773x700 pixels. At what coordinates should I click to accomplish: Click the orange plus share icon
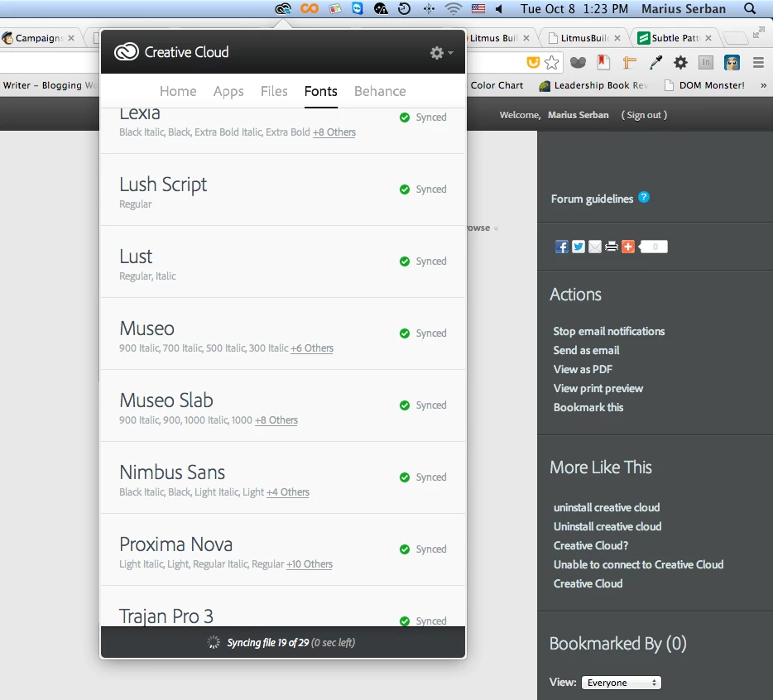(x=628, y=247)
